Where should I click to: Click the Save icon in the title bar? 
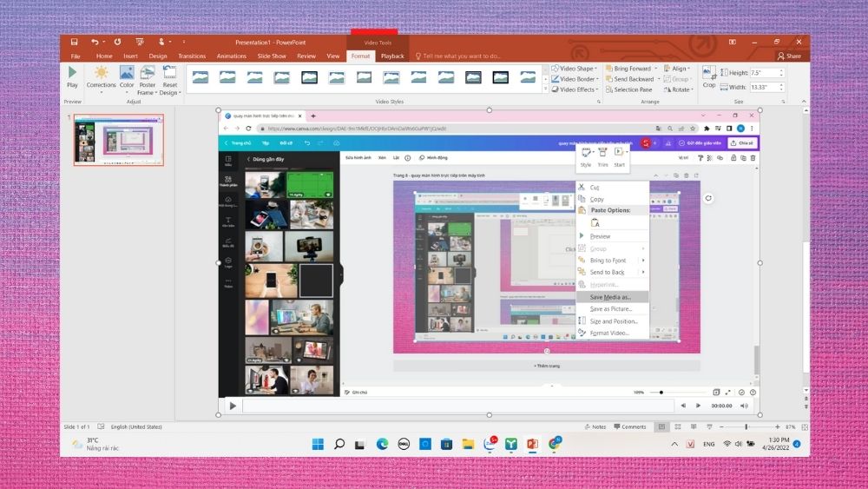(74, 42)
